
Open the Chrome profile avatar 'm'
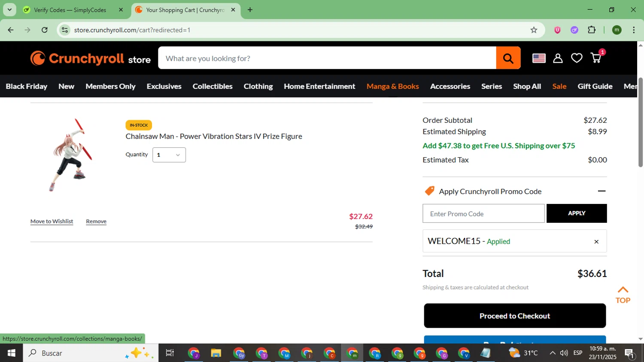coord(617,30)
